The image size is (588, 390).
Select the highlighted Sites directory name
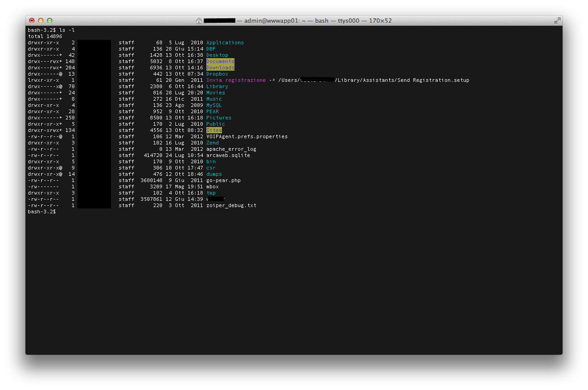[x=214, y=130]
